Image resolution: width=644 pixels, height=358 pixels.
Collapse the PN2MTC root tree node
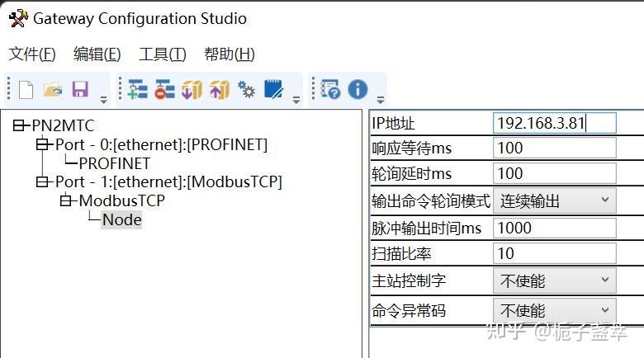pos(20,126)
